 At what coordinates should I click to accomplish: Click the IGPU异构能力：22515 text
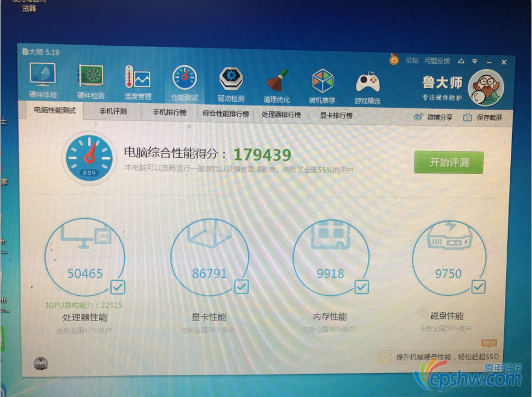pos(84,305)
